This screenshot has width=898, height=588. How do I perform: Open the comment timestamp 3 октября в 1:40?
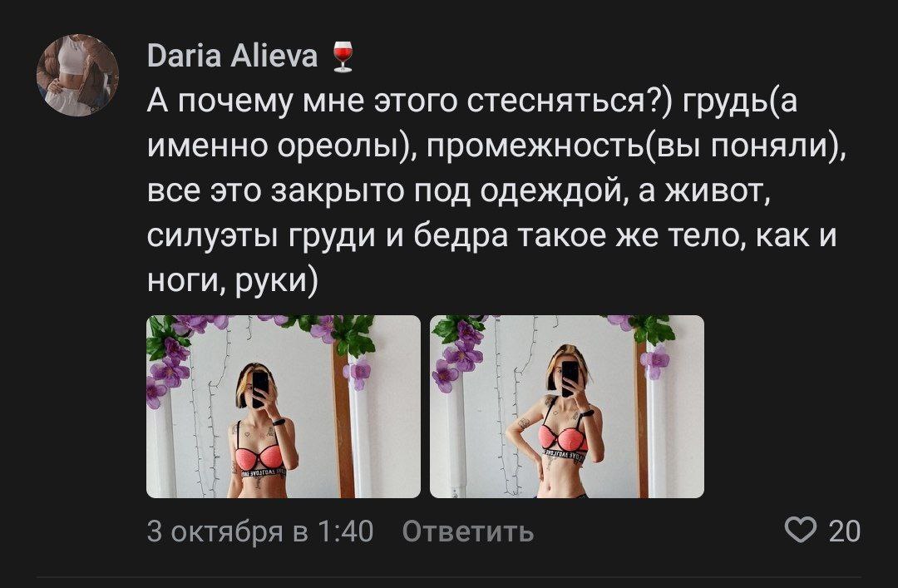[260, 531]
